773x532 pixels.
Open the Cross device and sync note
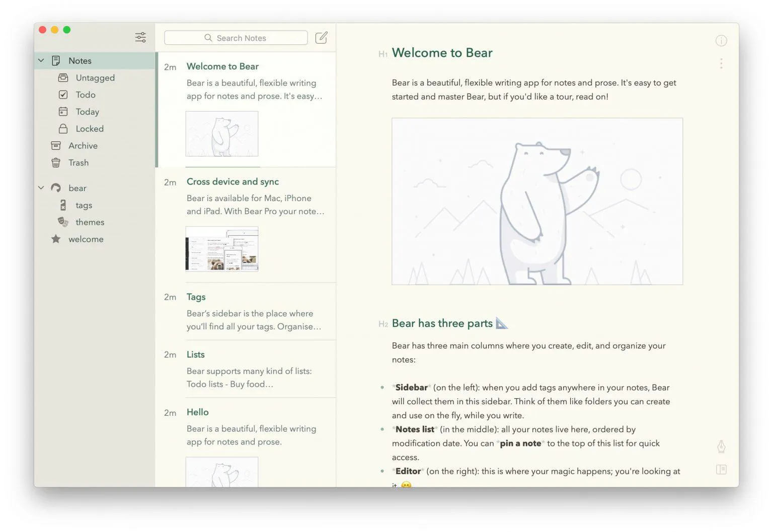point(246,225)
